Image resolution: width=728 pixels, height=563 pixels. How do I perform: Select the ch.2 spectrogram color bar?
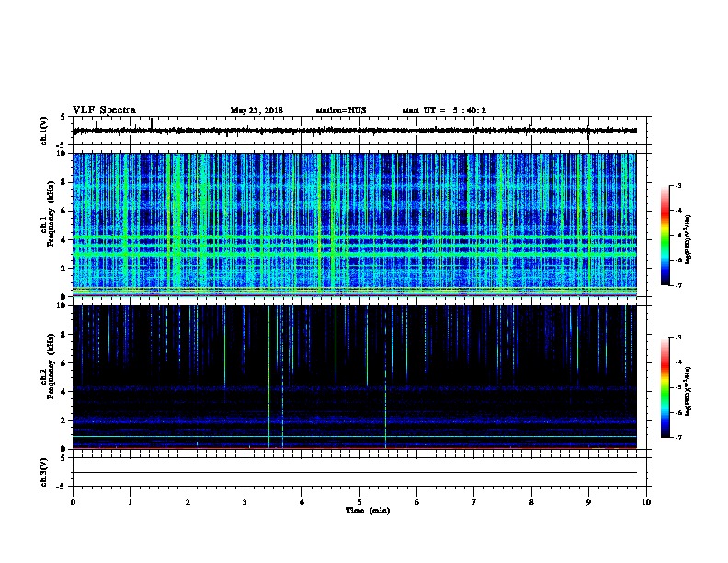pyautogui.click(x=665, y=387)
